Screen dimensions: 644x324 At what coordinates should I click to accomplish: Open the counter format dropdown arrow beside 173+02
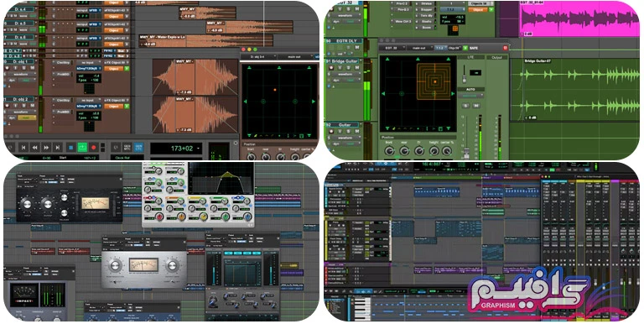[199, 149]
